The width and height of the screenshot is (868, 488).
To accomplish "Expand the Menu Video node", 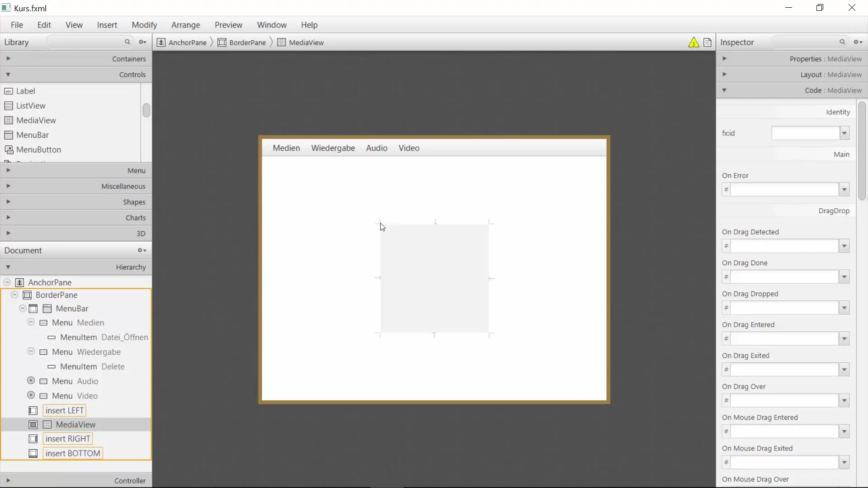I will (x=31, y=395).
